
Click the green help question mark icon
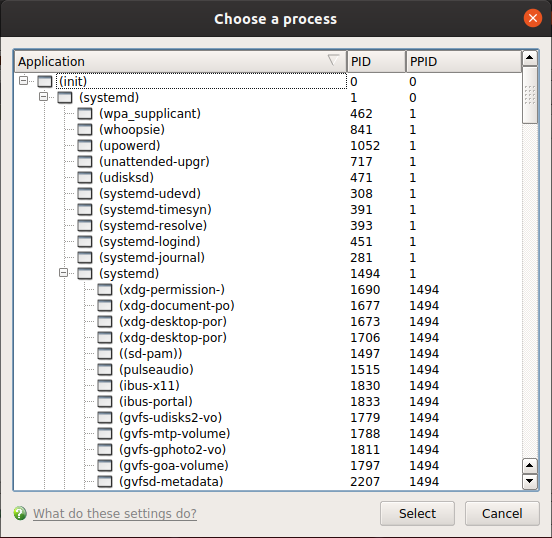[20, 513]
